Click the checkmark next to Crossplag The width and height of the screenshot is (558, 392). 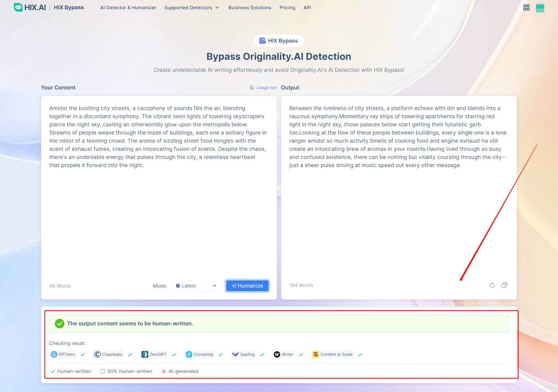(x=221, y=355)
